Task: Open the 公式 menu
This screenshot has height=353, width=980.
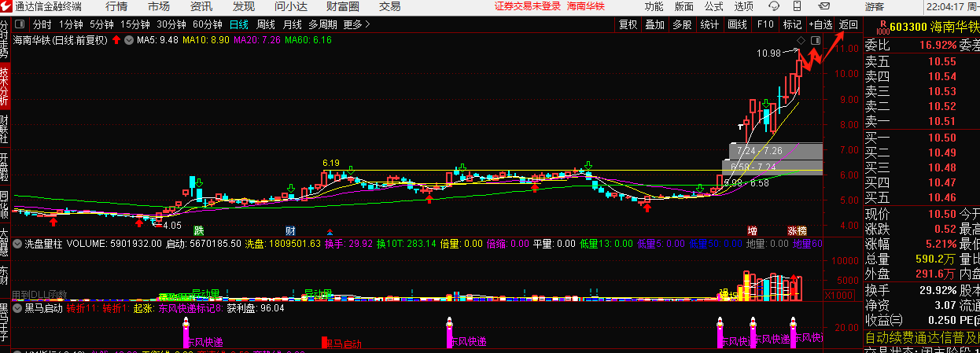Action: click(714, 6)
